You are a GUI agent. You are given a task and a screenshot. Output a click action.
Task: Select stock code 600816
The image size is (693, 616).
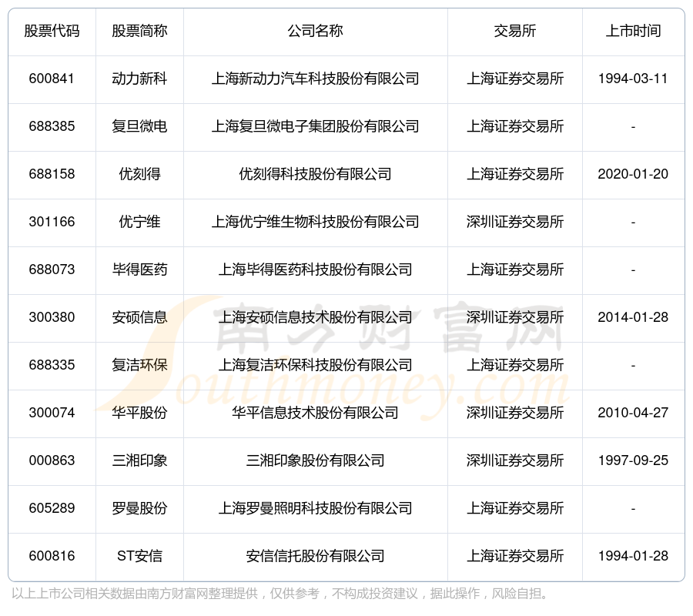(x=52, y=556)
